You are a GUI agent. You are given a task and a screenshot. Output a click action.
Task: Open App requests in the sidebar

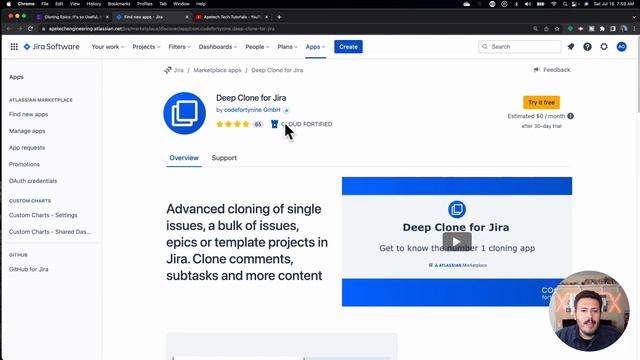[x=27, y=148]
